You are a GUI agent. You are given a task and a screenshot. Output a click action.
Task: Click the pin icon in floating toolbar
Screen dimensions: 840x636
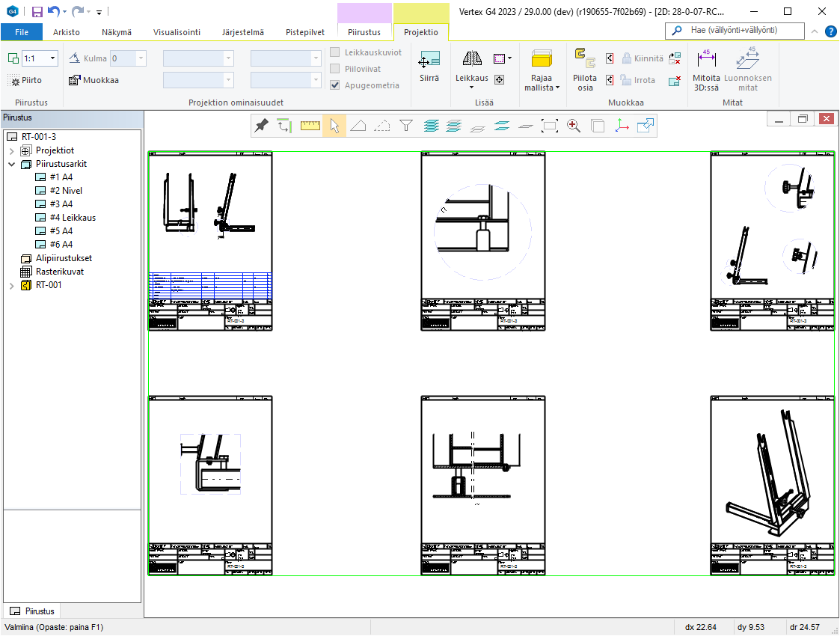tap(261, 126)
